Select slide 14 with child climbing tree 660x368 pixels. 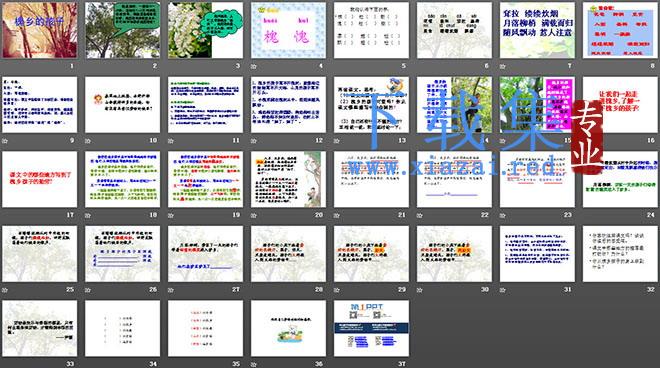tap(454, 105)
